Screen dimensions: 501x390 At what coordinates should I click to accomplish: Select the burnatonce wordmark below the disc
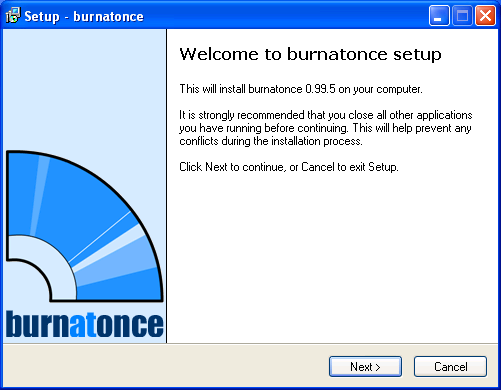tap(85, 324)
